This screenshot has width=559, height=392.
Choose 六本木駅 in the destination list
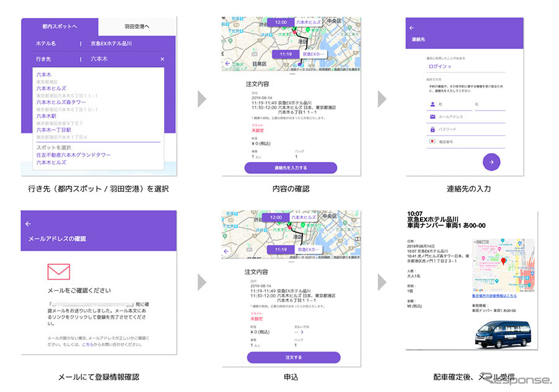[x=47, y=116]
